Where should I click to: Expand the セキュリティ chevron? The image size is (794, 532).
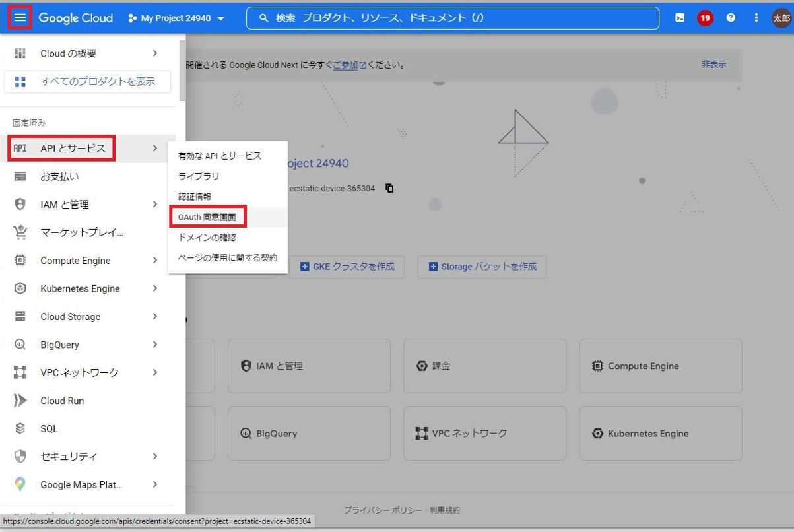(x=155, y=457)
